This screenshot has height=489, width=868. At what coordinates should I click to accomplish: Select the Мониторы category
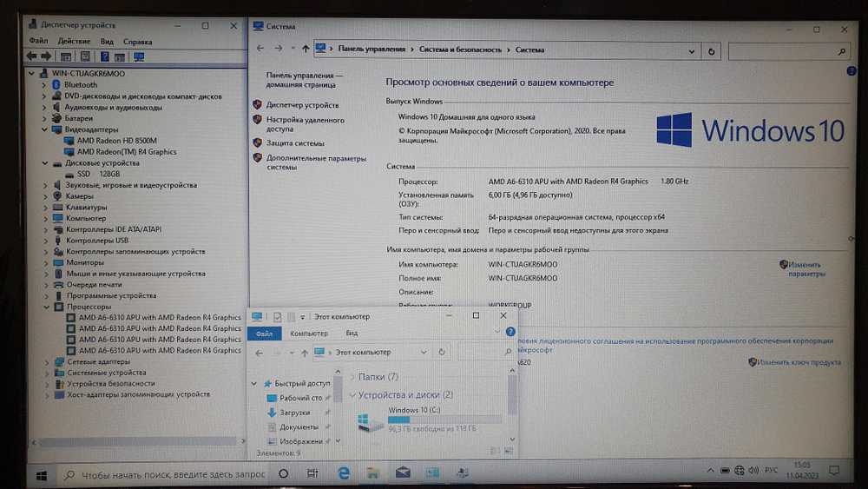coord(85,262)
